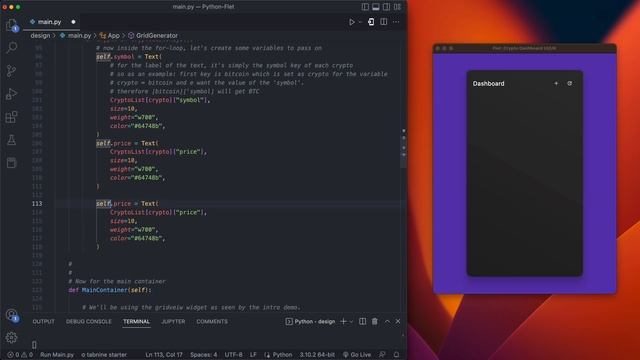The width and height of the screenshot is (640, 360).
Task: Select the Python - design terminal
Action: (310, 322)
